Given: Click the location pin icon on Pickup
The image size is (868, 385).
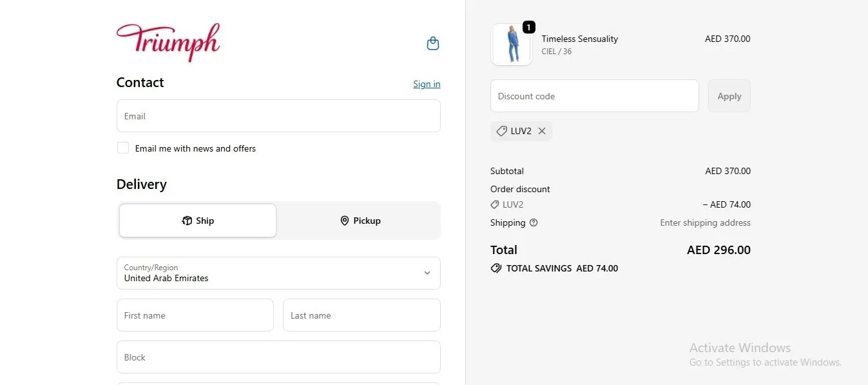Looking at the screenshot, I should (x=345, y=221).
